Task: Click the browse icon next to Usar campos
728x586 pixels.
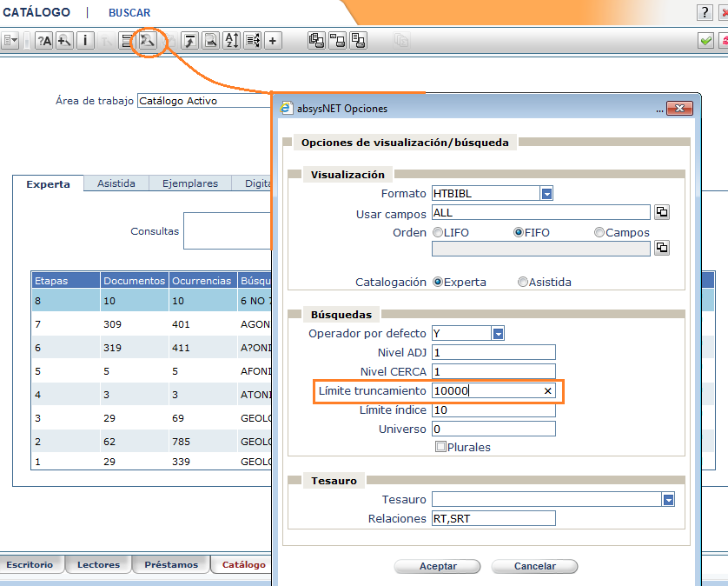Action: pos(661,212)
